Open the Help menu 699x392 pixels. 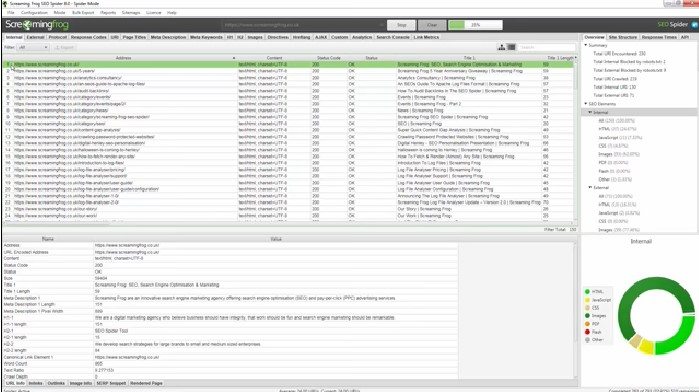tap(172, 12)
